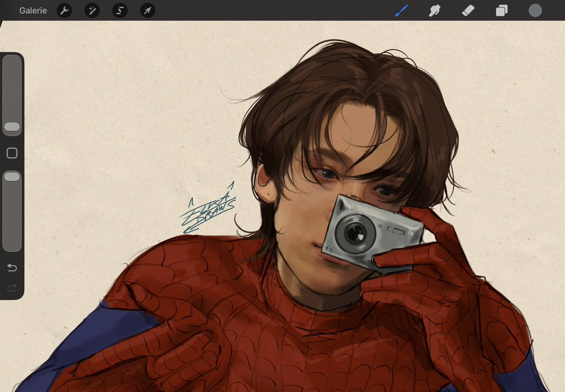Open the Galerie view
The height and width of the screenshot is (392, 565).
pyautogui.click(x=33, y=10)
